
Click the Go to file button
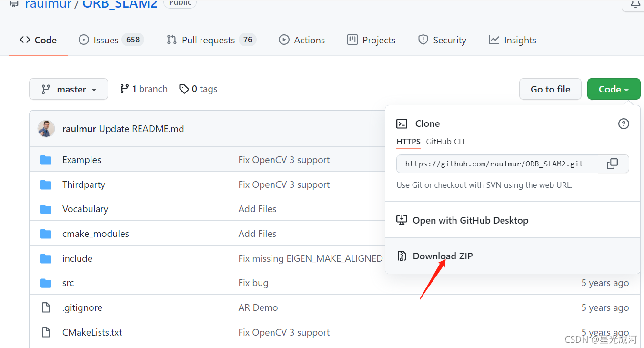550,89
